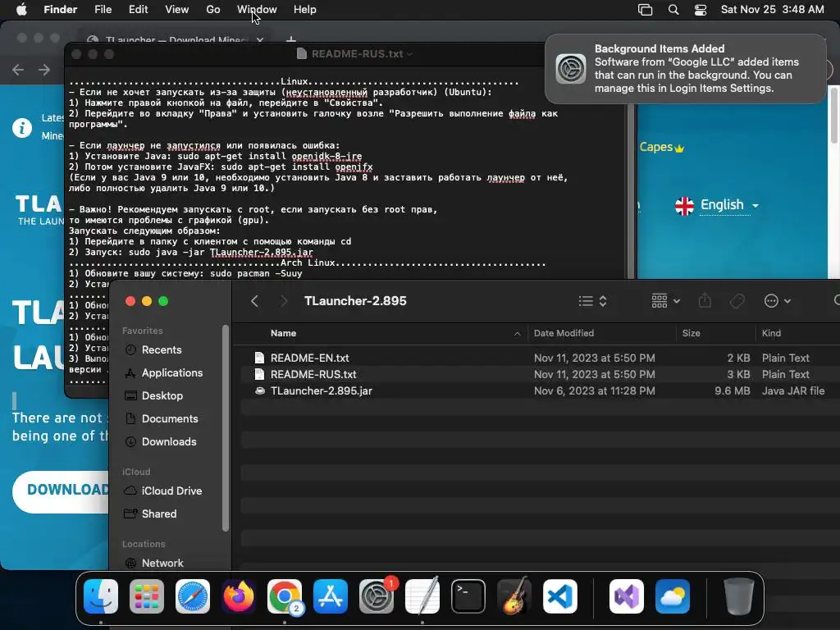Open the Finder application menu
Viewport: 840px width, 630px height.
click(61, 10)
